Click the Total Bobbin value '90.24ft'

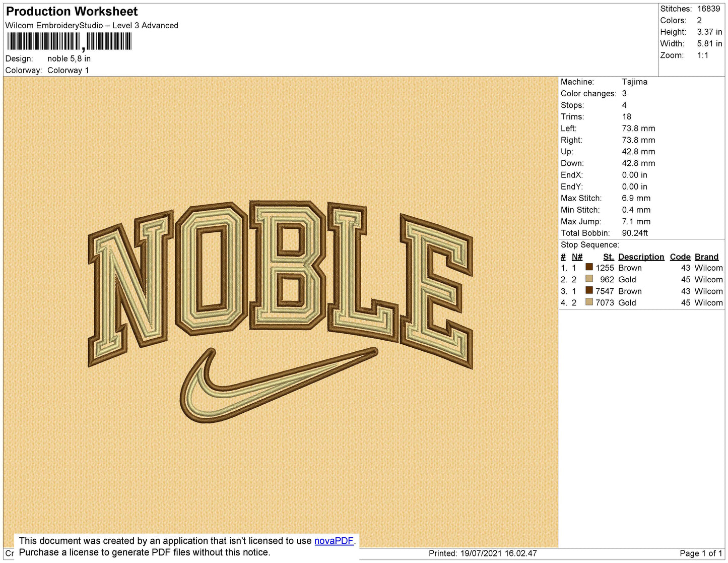click(635, 233)
